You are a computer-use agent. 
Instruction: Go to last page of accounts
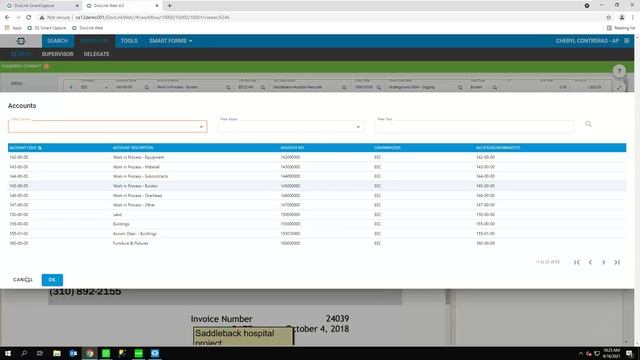(x=617, y=262)
